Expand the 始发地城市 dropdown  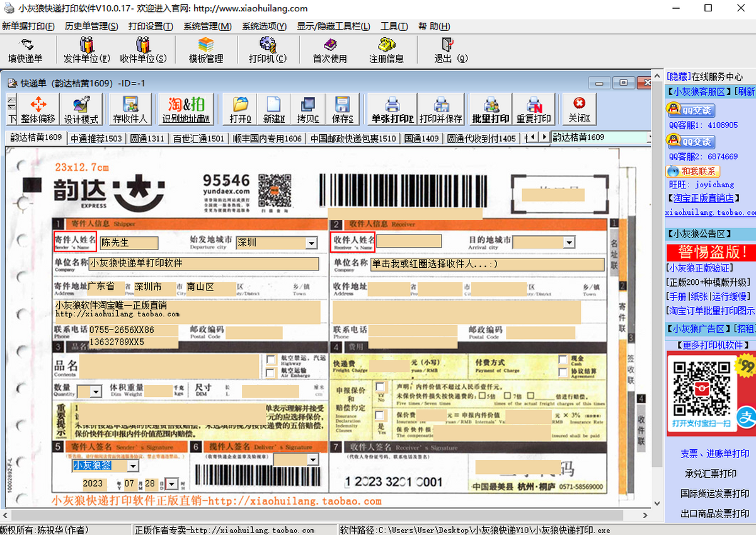(x=311, y=243)
